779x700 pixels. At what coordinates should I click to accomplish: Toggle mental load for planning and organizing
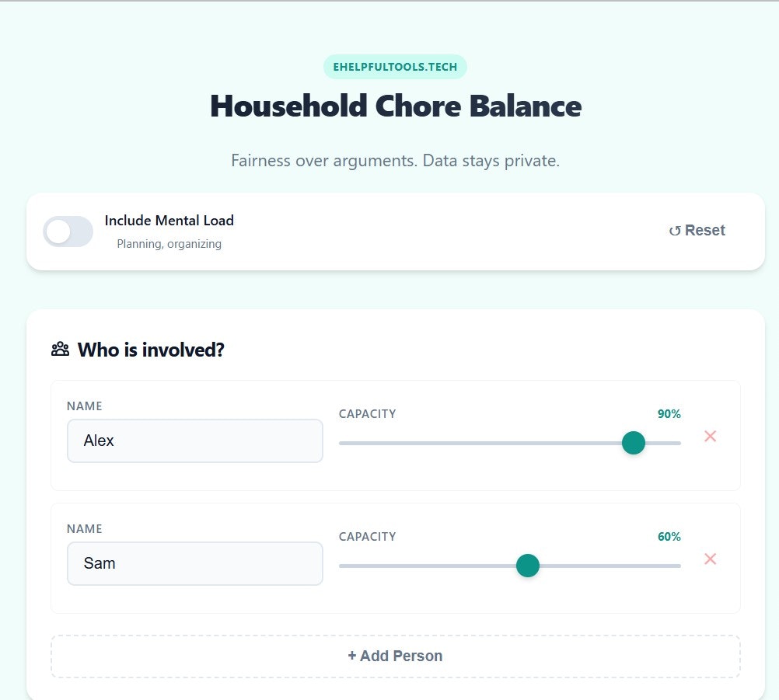[68, 232]
